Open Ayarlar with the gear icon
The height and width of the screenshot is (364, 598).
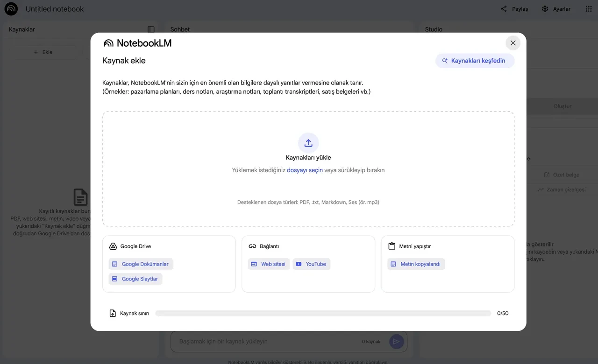[x=544, y=8]
